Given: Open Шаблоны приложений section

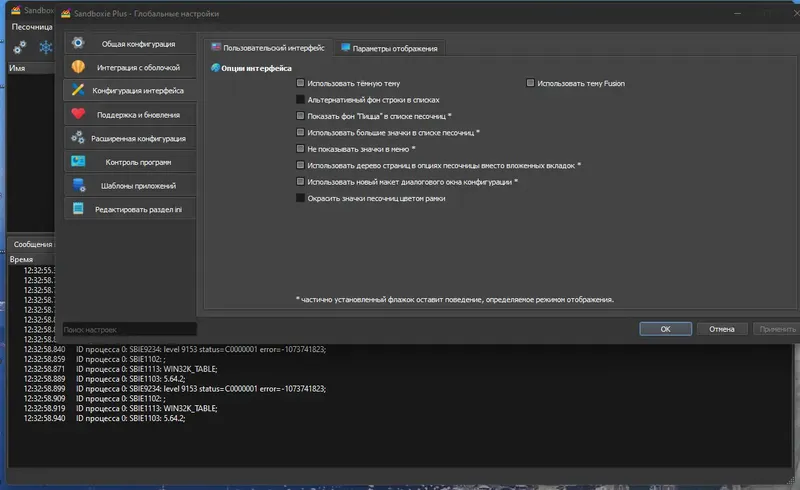Looking at the screenshot, I should (x=130, y=185).
